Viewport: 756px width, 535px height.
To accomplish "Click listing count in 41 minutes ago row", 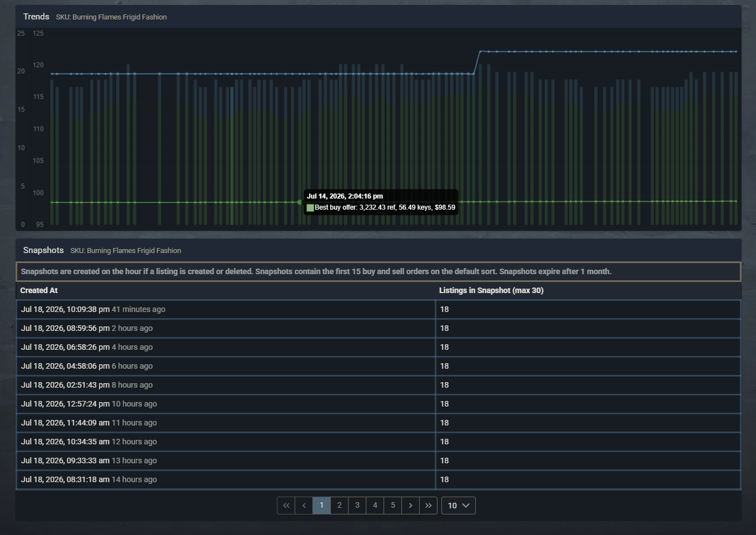I will 445,309.
